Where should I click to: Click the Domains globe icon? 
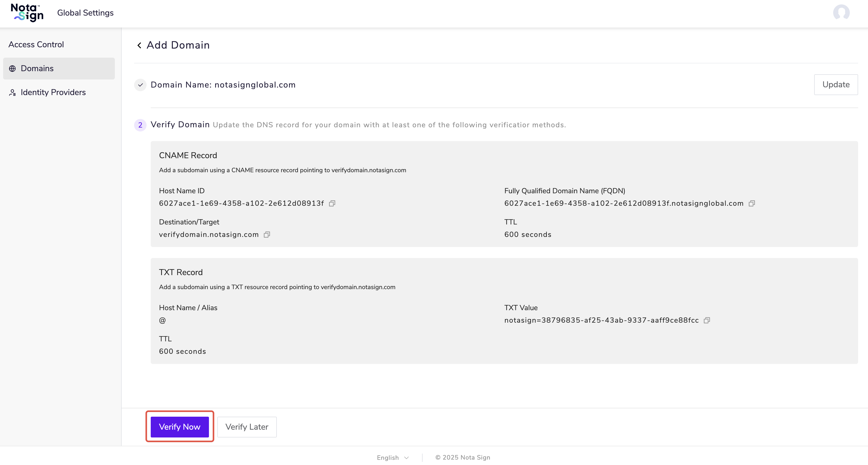click(x=12, y=69)
